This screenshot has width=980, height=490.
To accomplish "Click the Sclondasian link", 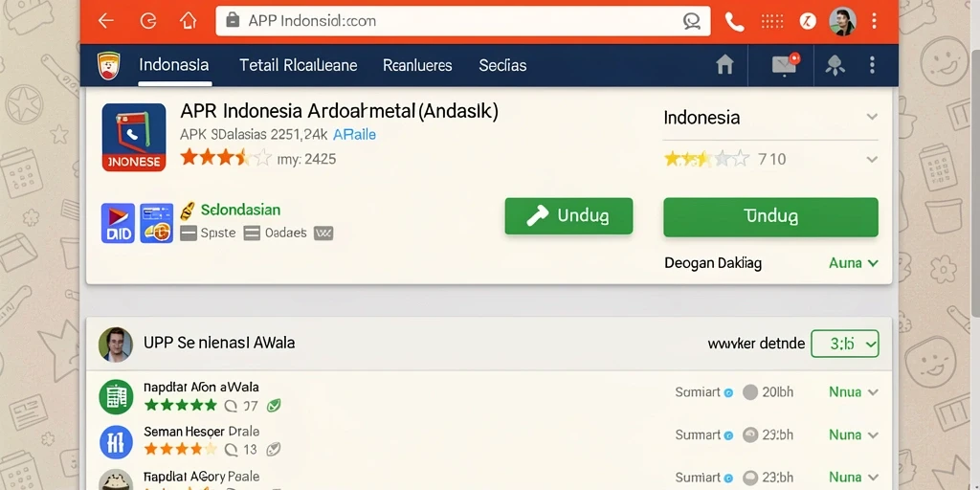I will pyautogui.click(x=240, y=210).
